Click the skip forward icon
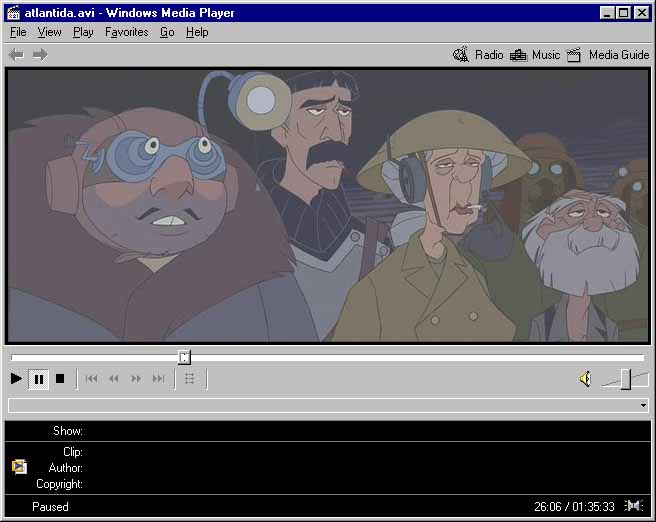Image resolution: width=656 pixels, height=522 pixels. tap(158, 379)
